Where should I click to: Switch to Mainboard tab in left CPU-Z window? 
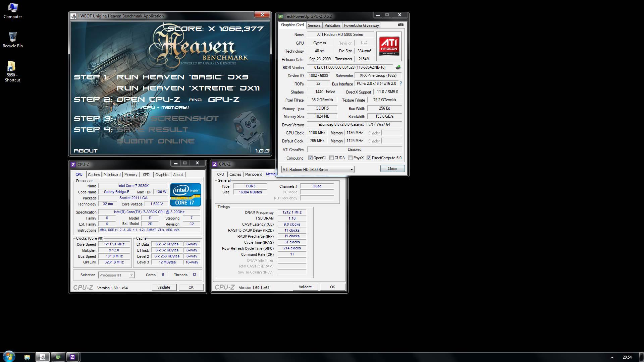click(x=112, y=175)
